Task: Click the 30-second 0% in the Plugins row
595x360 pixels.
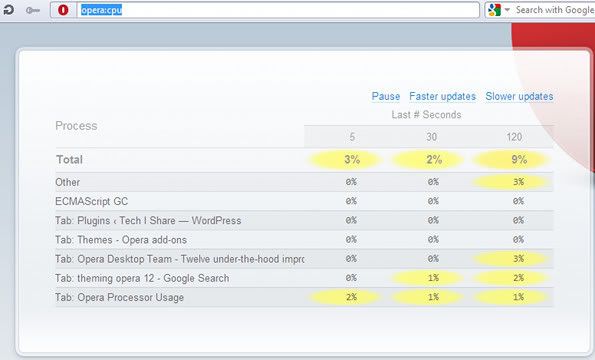Action: click(x=433, y=220)
